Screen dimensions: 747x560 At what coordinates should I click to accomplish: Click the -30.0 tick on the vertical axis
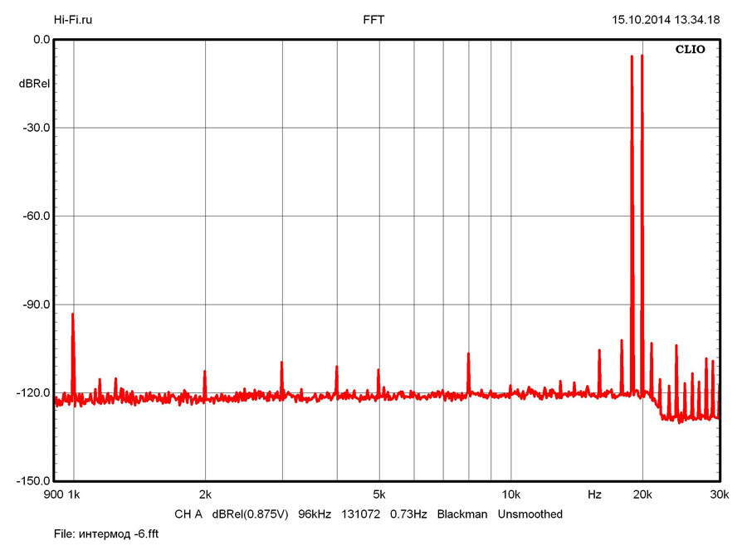click(34, 128)
